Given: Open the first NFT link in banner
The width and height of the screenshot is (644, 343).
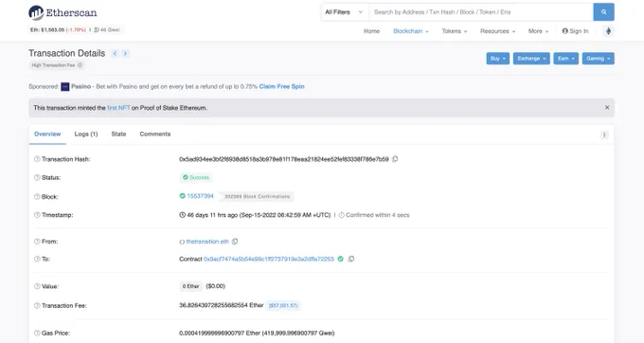Looking at the screenshot, I should 118,108.
